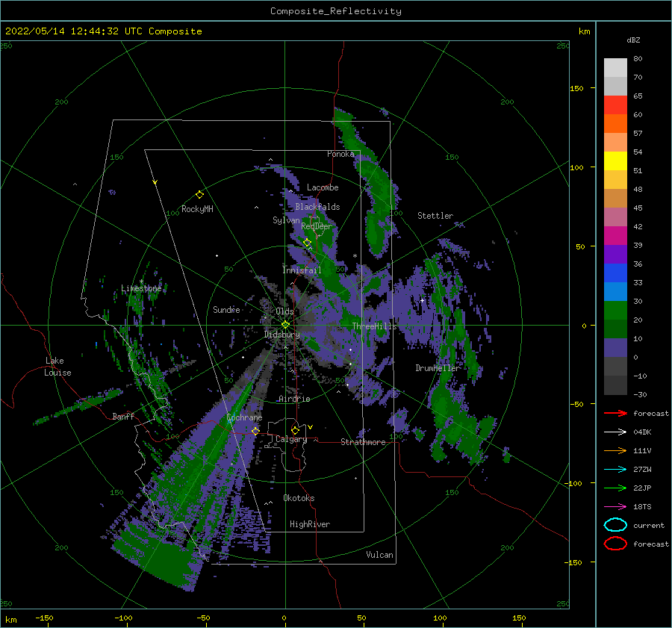Select the Limestone map label
This screenshot has height=628, width=672.
(141, 288)
